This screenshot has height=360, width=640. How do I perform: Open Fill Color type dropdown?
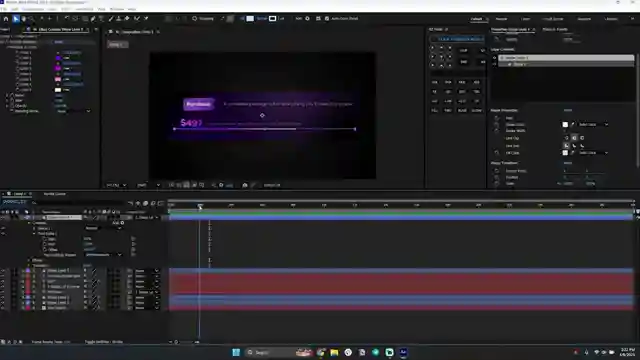pos(593,153)
